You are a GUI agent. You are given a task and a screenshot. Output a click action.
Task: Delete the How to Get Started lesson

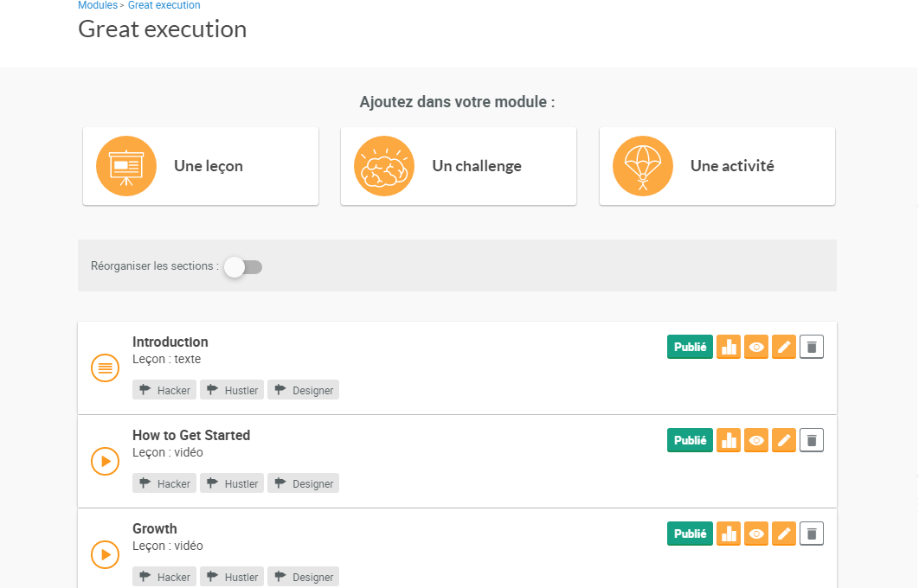(812, 440)
